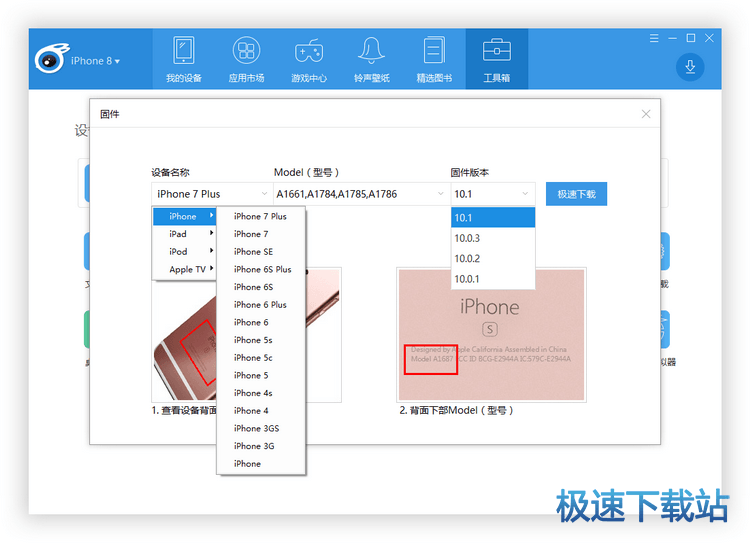Open the 精选图书 featured books tab
The width and height of the screenshot is (750, 543).
pyautogui.click(x=434, y=59)
